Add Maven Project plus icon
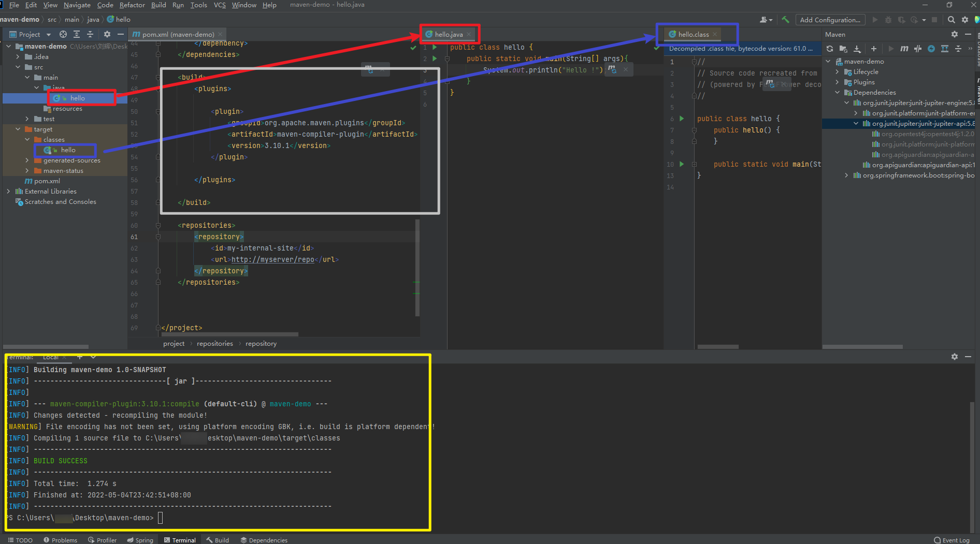This screenshot has height=544, width=980. pos(874,49)
